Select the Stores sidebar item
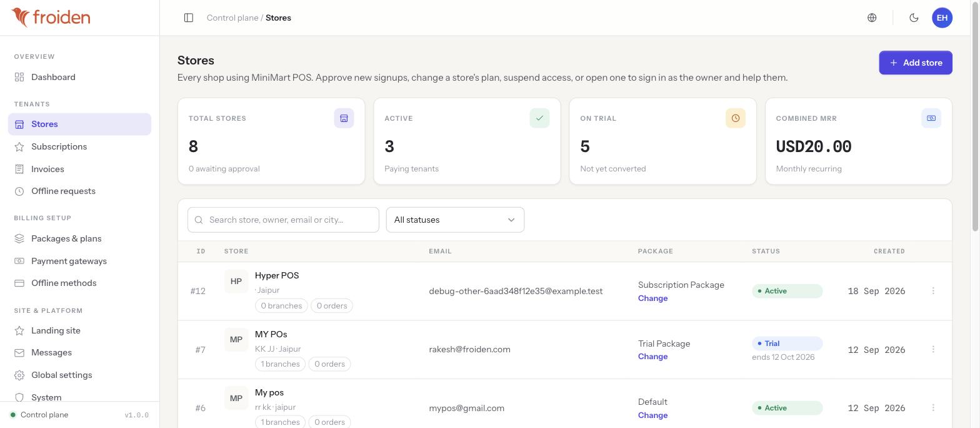 (79, 124)
